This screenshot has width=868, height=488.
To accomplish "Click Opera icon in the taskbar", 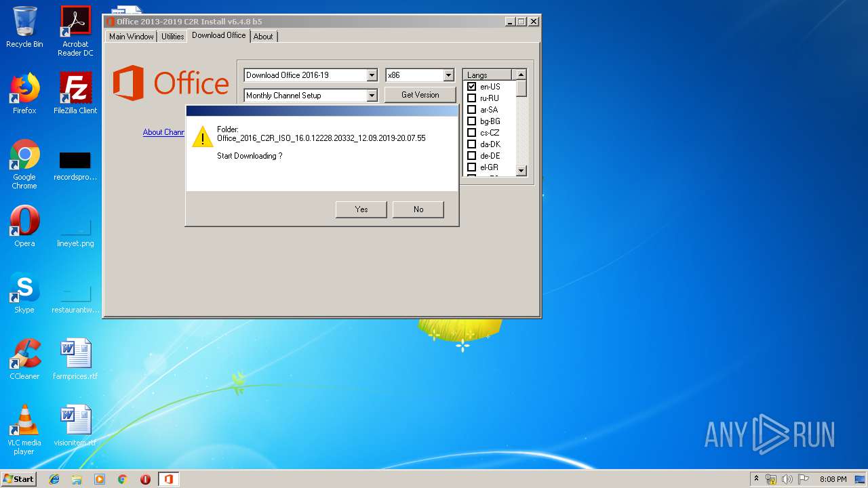I will [x=145, y=479].
